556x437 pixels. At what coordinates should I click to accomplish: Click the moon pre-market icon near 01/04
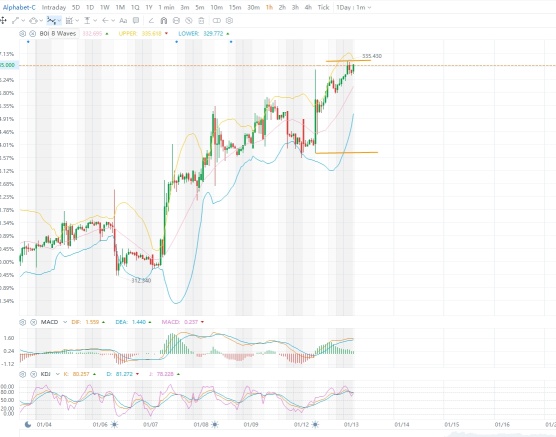[28, 425]
